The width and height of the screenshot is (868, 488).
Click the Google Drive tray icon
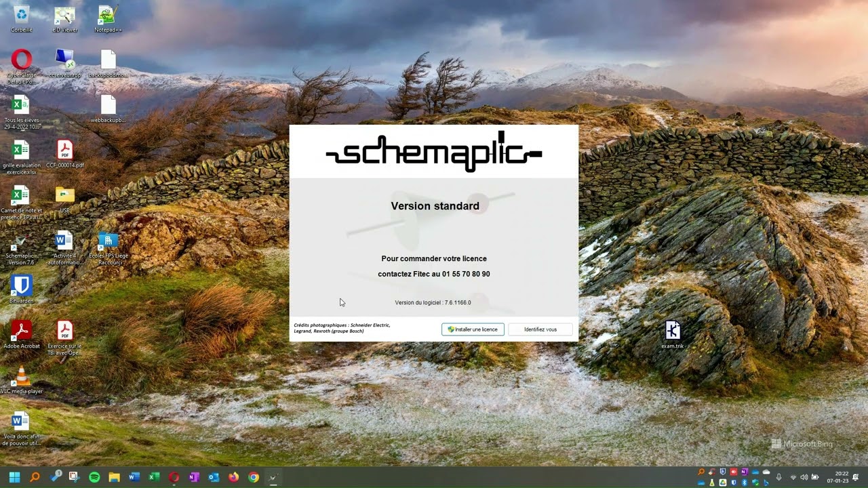(x=723, y=483)
